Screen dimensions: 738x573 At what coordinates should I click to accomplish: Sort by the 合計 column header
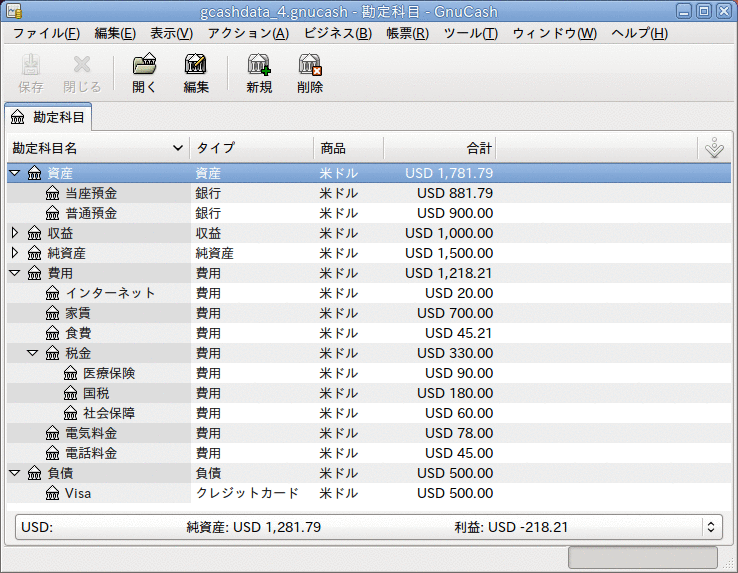pos(440,148)
